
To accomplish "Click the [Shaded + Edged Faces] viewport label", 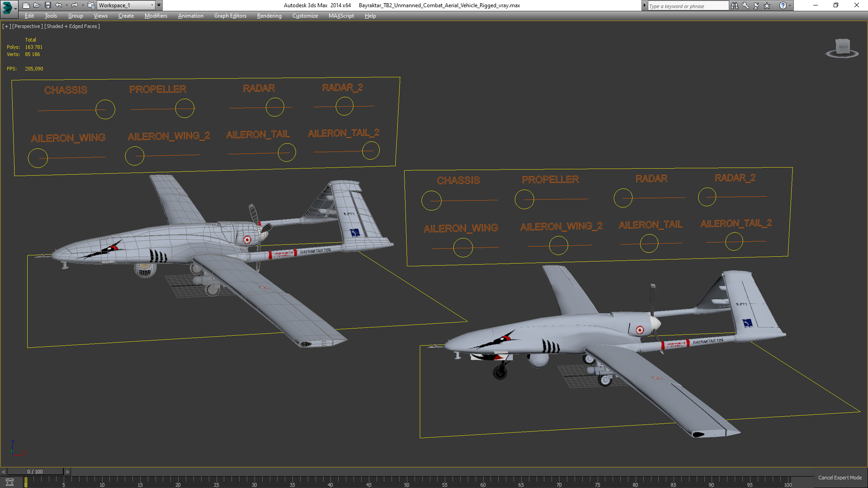I will click(72, 26).
